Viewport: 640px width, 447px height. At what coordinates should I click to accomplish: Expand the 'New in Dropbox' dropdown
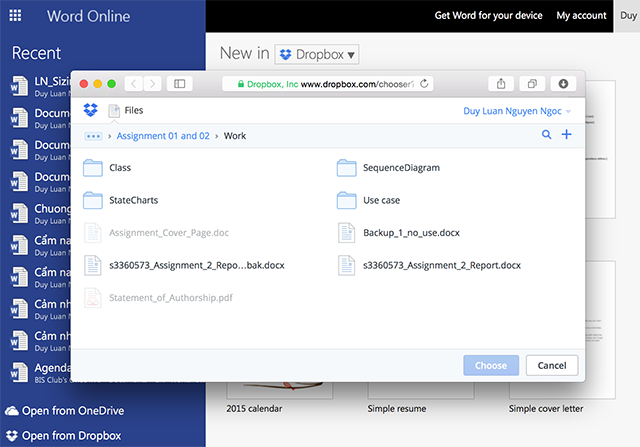point(317,54)
